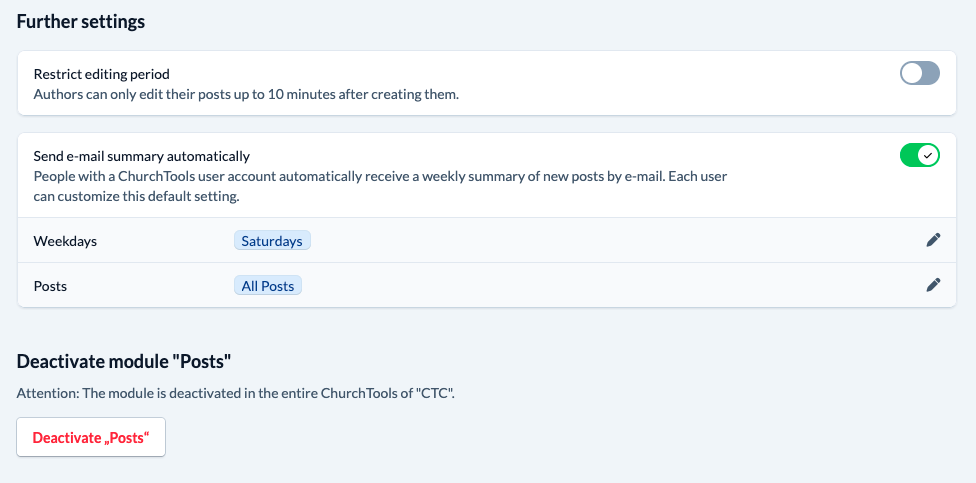Click the Weekdays row label

65,241
